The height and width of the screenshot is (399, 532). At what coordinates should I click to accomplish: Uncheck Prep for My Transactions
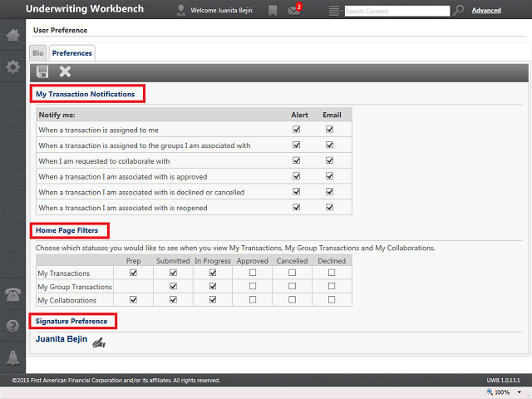133,273
